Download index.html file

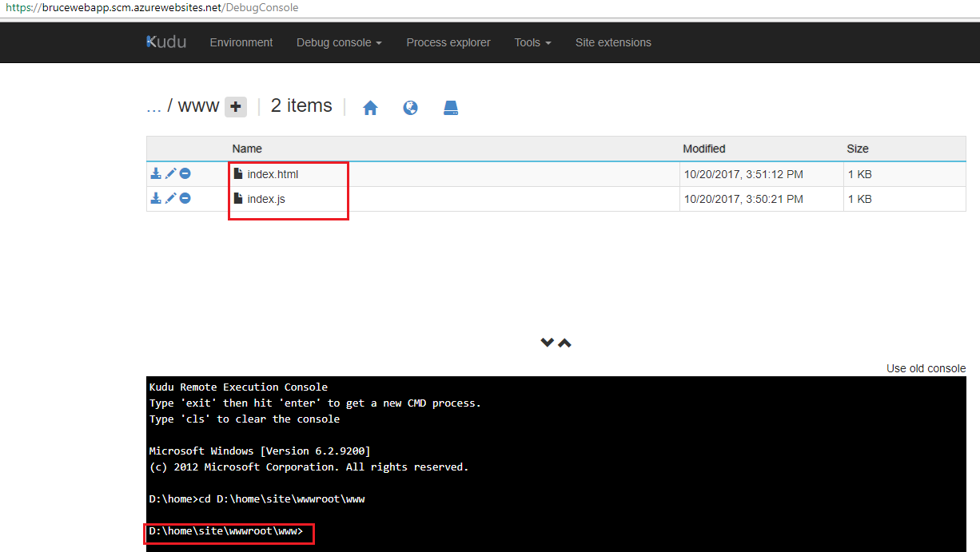tap(156, 173)
